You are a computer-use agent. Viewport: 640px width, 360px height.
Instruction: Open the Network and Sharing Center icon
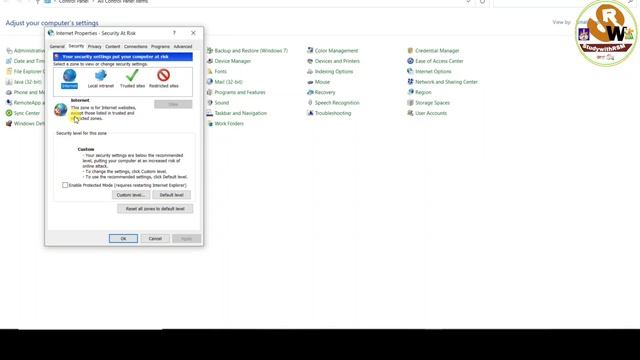(x=410, y=82)
